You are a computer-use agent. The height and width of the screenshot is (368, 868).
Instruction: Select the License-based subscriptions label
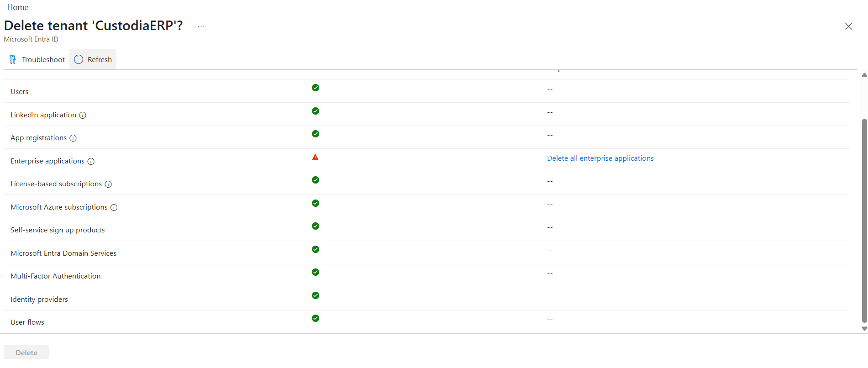click(x=56, y=184)
